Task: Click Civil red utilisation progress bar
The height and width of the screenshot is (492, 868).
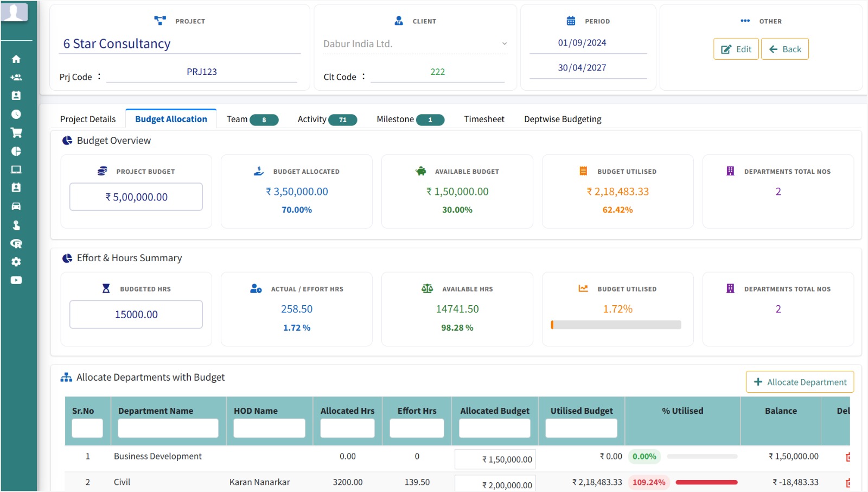Action: [x=706, y=482]
